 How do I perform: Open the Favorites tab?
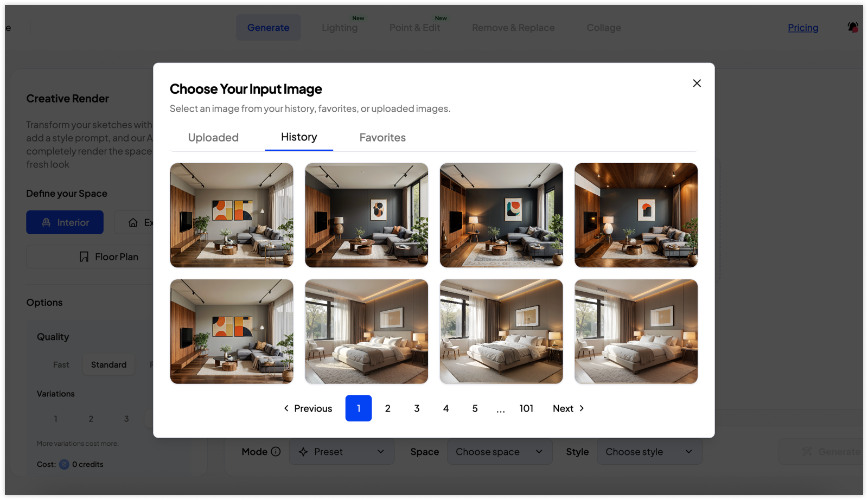pyautogui.click(x=382, y=138)
